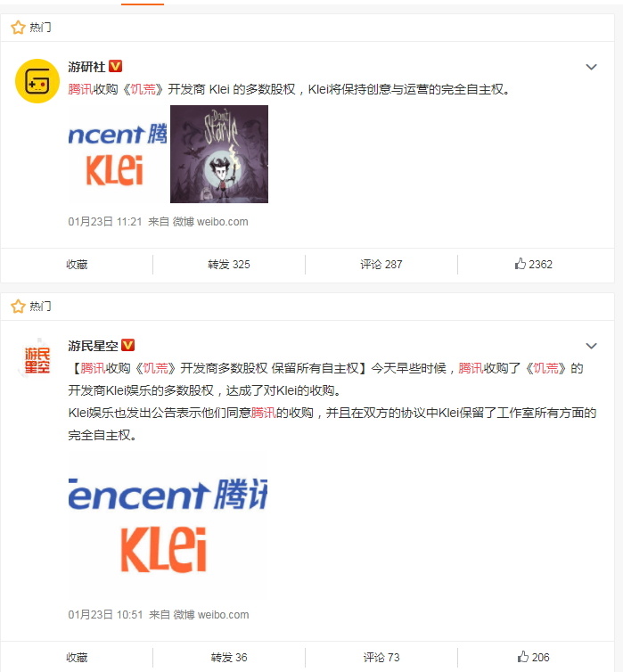Click verified V badge beside 游民星空
623x672 pixels.
128,345
